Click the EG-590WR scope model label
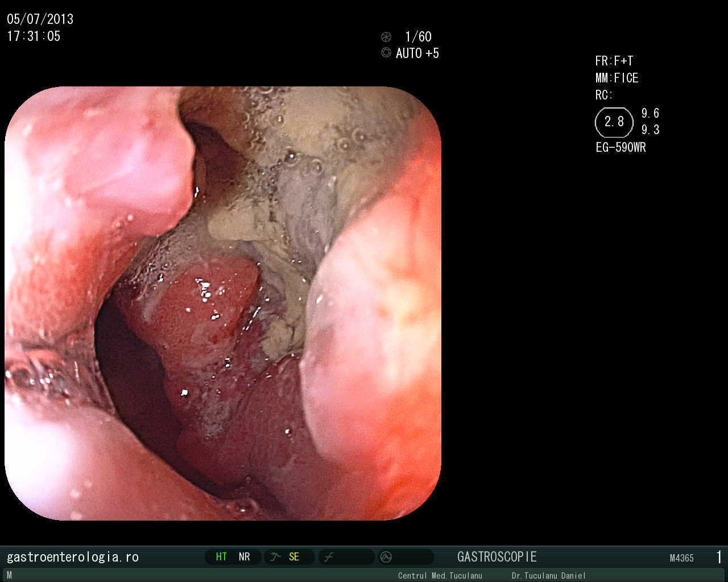Image resolution: width=728 pixels, height=582 pixels. click(x=621, y=147)
